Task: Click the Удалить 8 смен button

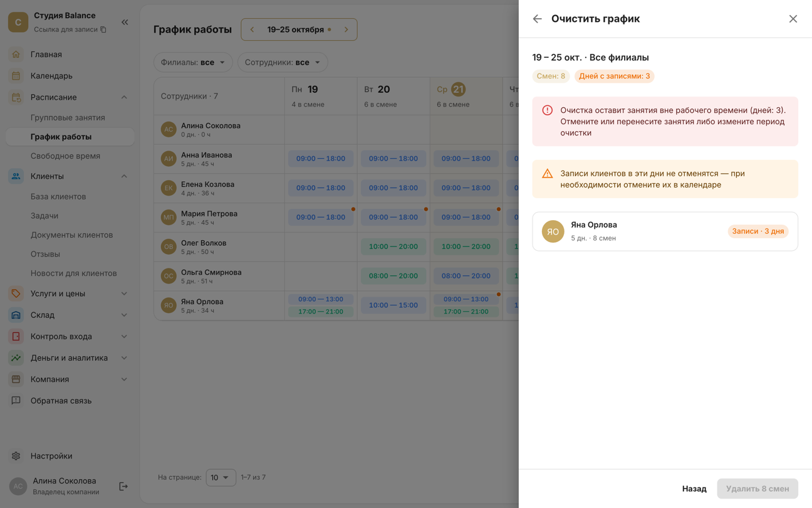Action: tap(757, 489)
